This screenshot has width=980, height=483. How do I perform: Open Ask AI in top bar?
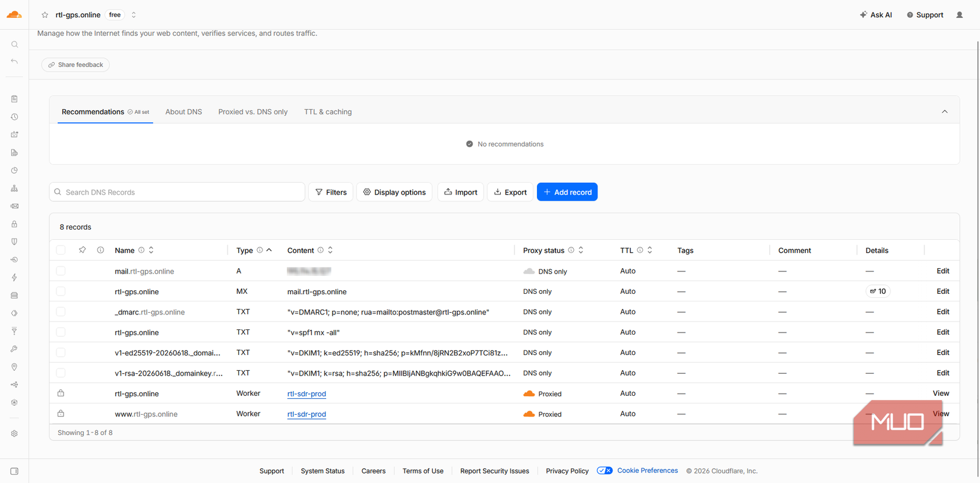click(x=875, y=15)
